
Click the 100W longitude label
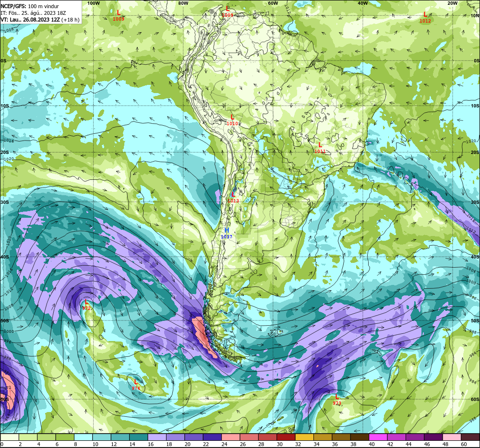tap(94, 3)
